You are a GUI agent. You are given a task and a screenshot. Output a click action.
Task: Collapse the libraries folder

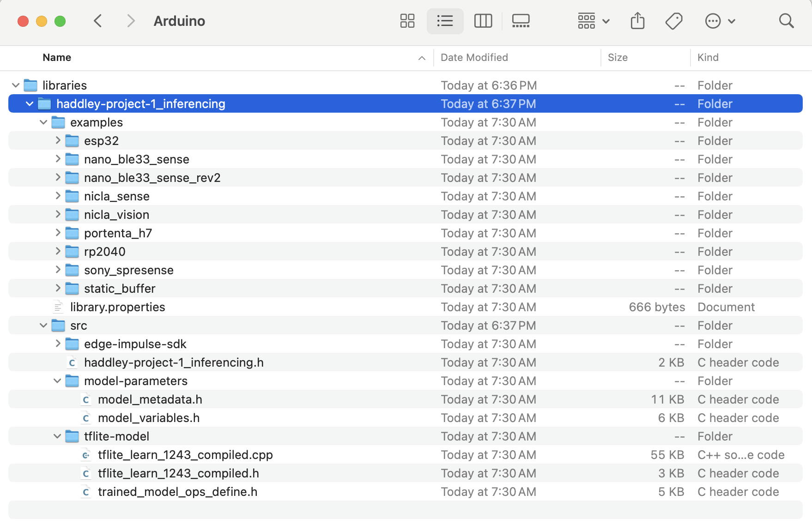click(16, 85)
